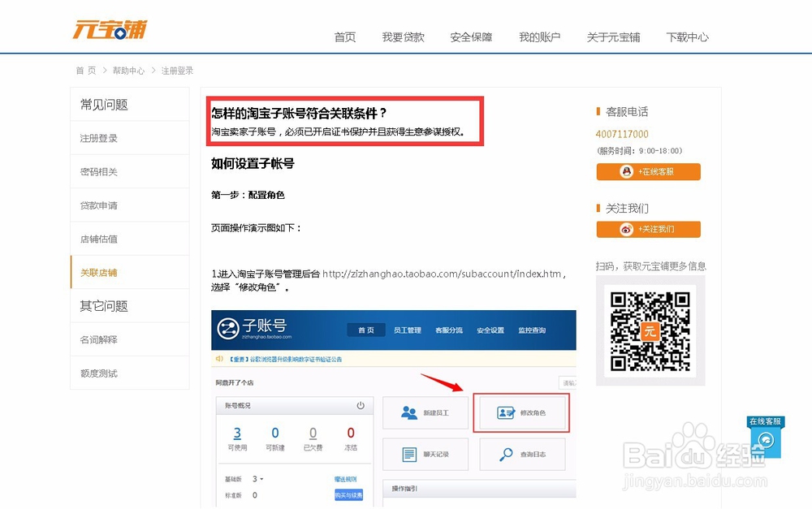Open the 基础版 3 dropdown arrow
Screen dimensions: 812x509
[261, 479]
